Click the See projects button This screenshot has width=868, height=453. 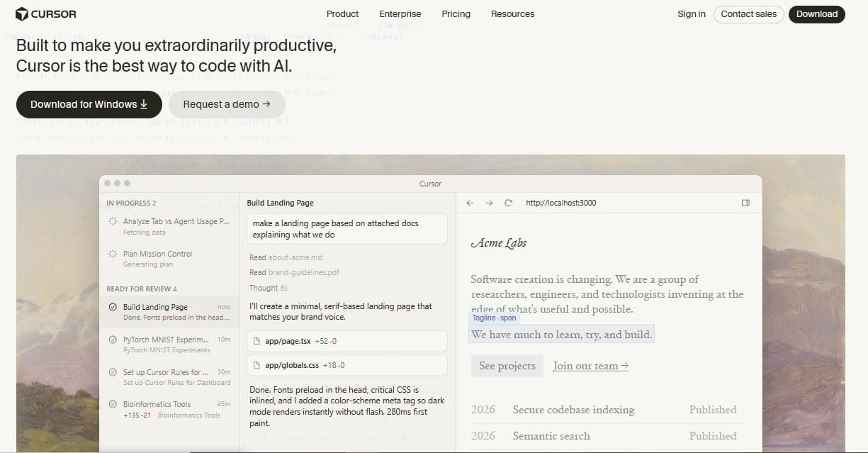pyautogui.click(x=507, y=366)
